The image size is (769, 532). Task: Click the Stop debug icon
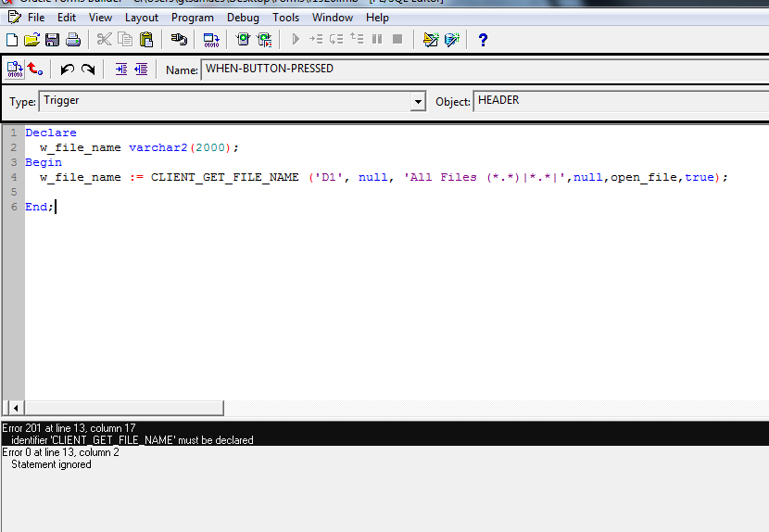pyautogui.click(x=397, y=39)
